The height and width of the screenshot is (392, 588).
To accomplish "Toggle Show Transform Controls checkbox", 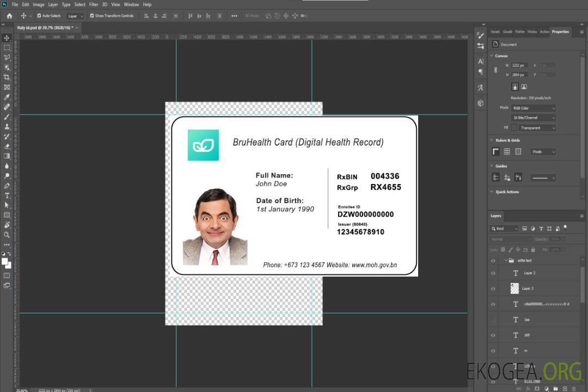I will click(x=92, y=16).
